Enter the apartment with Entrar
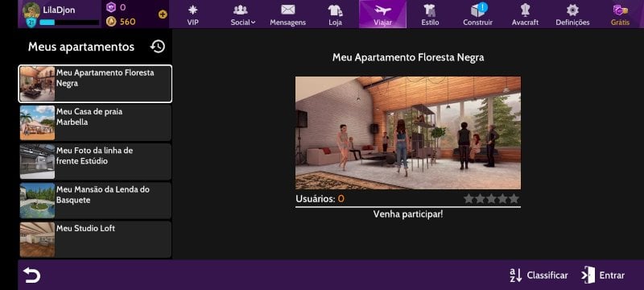The image size is (644, 290). click(603, 275)
